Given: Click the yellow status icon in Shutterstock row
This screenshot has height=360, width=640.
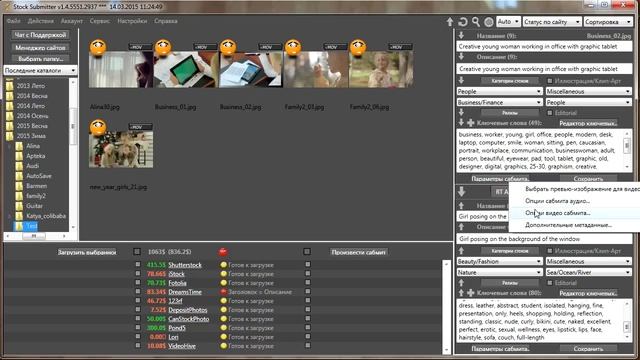Looking at the screenshot, I should click(223, 265).
